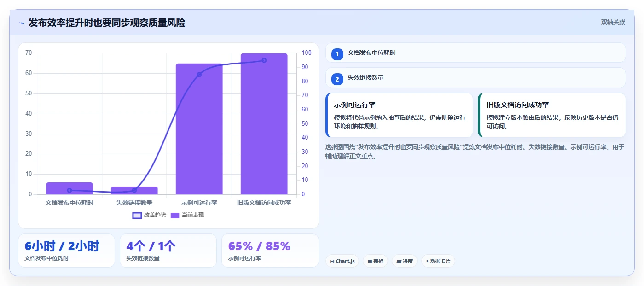Viewport: 644px width, 286px height.
Task: Click the description text 模拟将代码示例纳入抽查后的结果
Action: pyautogui.click(x=400, y=122)
